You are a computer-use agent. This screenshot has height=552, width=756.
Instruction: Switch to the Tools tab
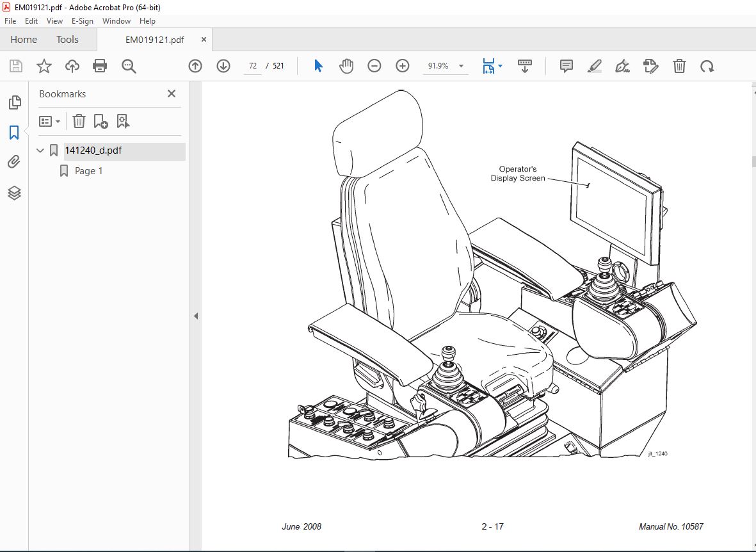(67, 40)
